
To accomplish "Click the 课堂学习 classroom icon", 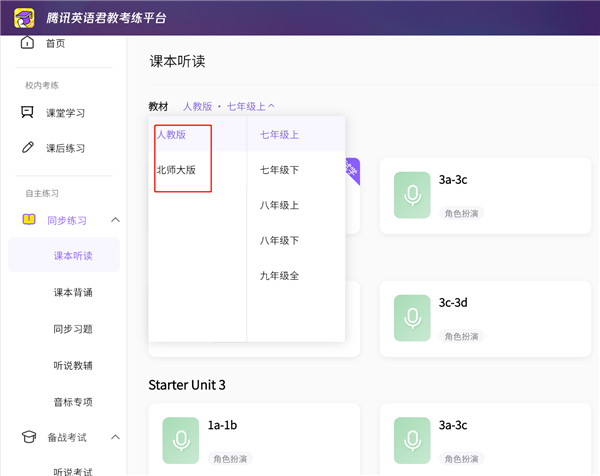I will point(27,113).
